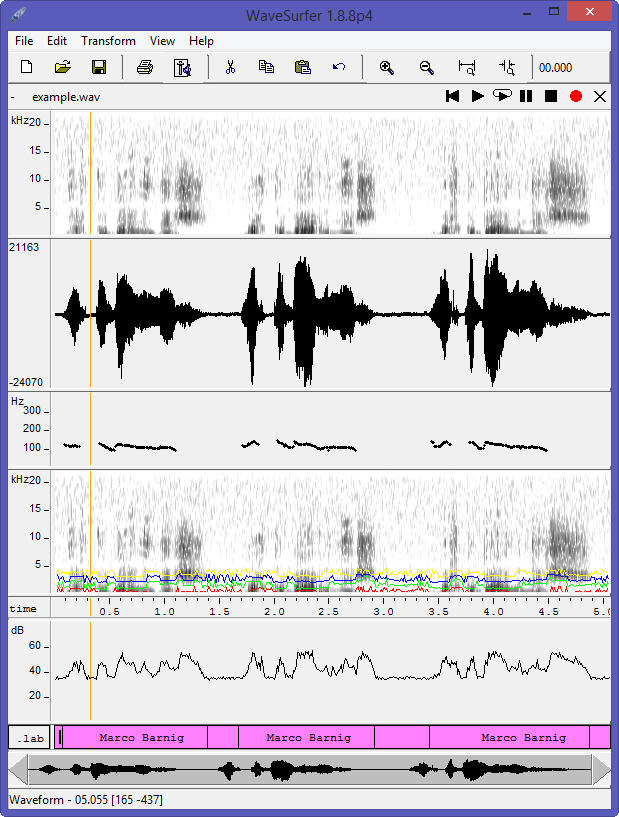Open the Help menu

tap(201, 41)
